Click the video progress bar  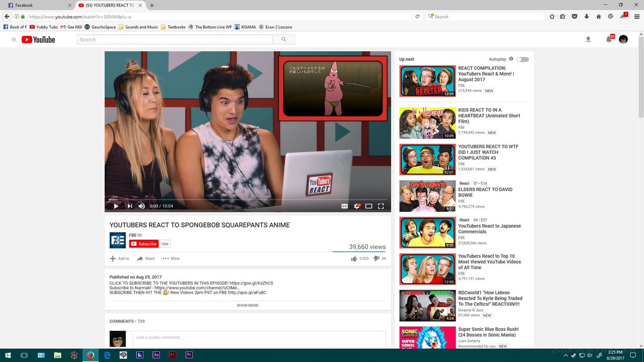[248, 200]
